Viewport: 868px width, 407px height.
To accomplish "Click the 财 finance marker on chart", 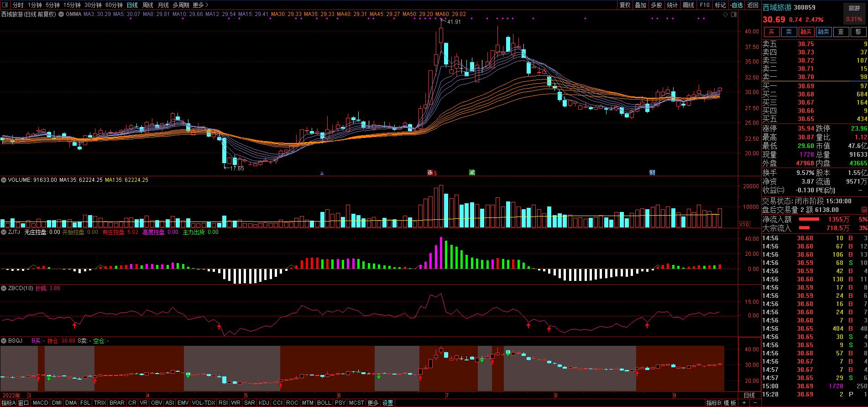I will (653, 172).
